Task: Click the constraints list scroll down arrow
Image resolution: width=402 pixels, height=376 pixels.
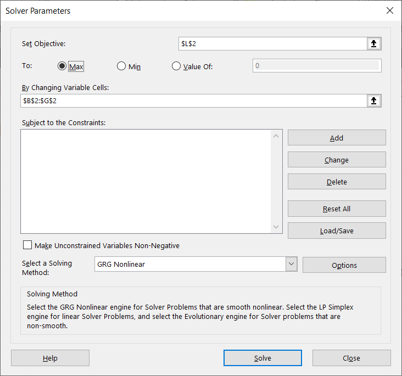Action: 276,227
